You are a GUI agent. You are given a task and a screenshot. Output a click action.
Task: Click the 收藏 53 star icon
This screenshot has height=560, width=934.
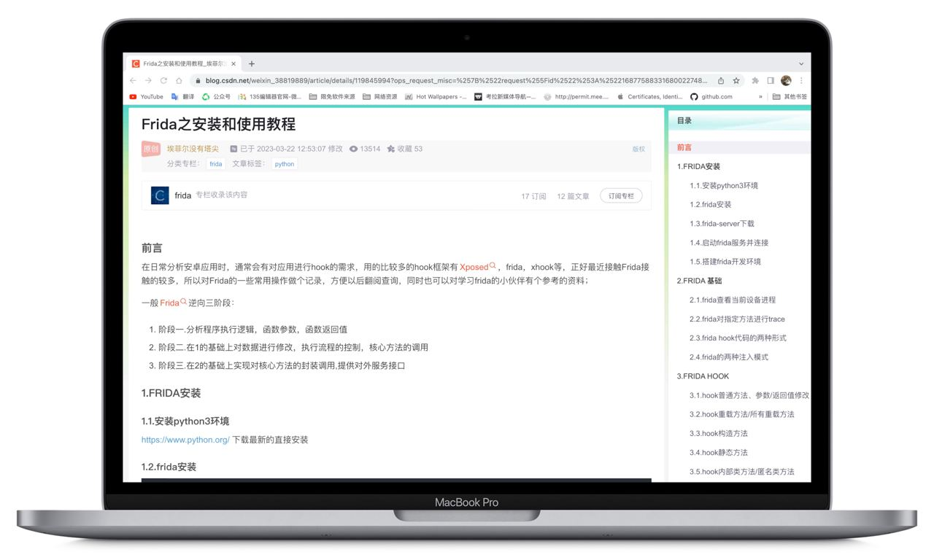click(391, 149)
